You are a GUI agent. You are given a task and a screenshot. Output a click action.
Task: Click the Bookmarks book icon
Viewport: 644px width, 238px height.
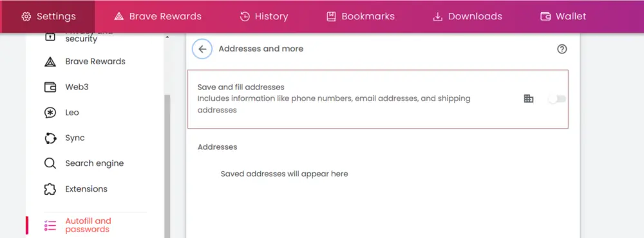point(331,17)
